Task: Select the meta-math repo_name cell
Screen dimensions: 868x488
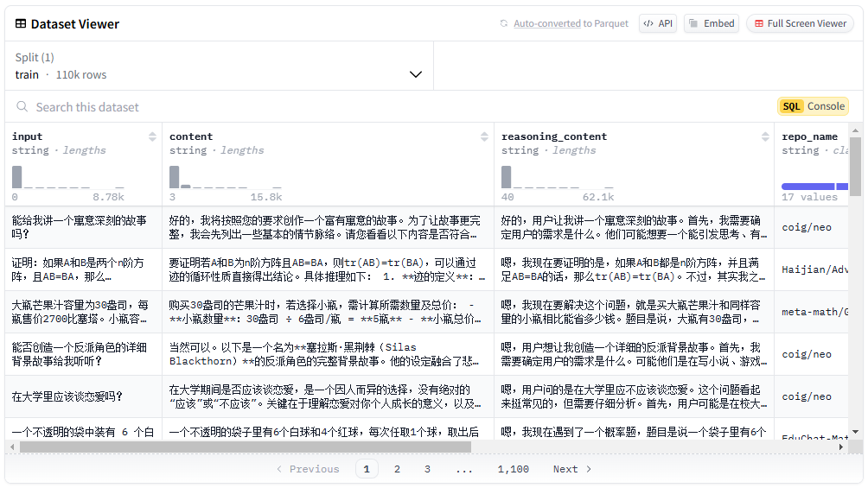Action: point(812,312)
